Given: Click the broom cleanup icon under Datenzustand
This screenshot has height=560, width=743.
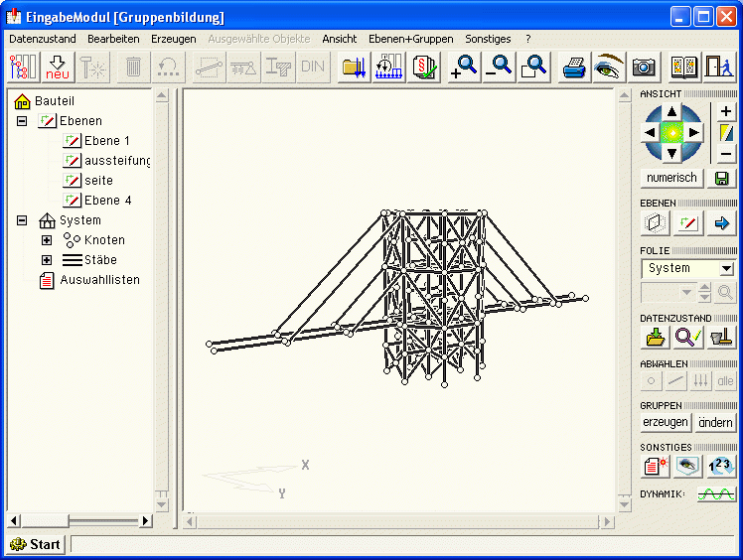Looking at the screenshot, I should tap(722, 337).
